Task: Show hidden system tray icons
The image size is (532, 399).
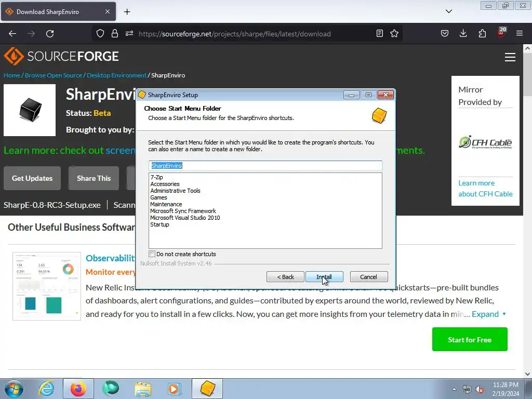Action: point(454,389)
